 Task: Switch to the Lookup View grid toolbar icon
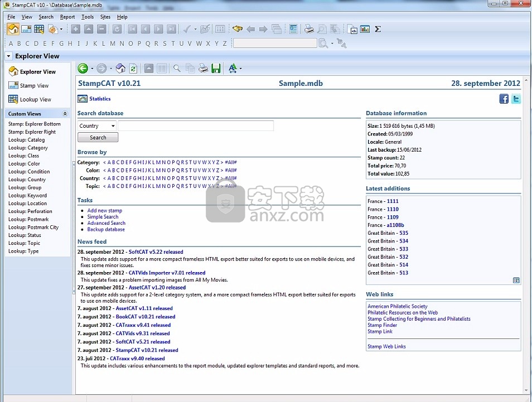[x=39, y=29]
